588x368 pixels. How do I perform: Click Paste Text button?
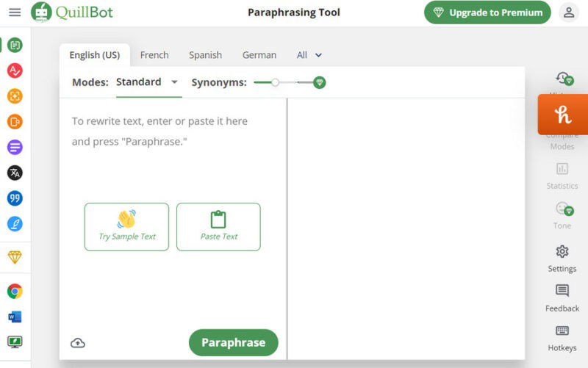[218, 227]
